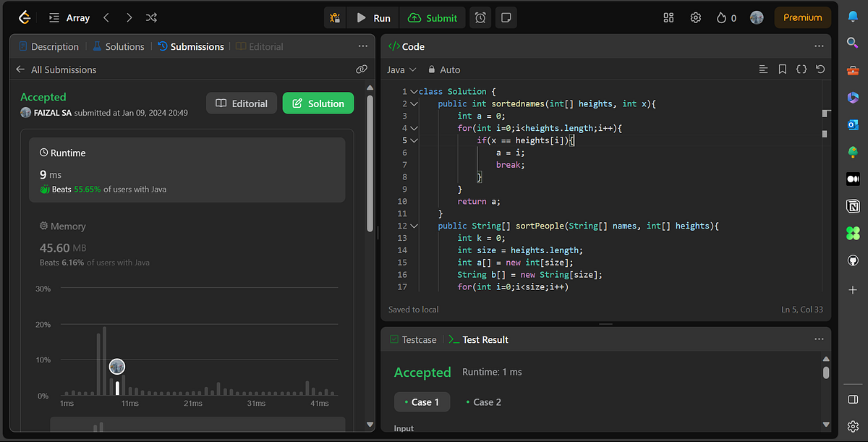Image resolution: width=868 pixels, height=442 pixels.
Task: Open the timer alarm clock icon
Action: click(480, 17)
